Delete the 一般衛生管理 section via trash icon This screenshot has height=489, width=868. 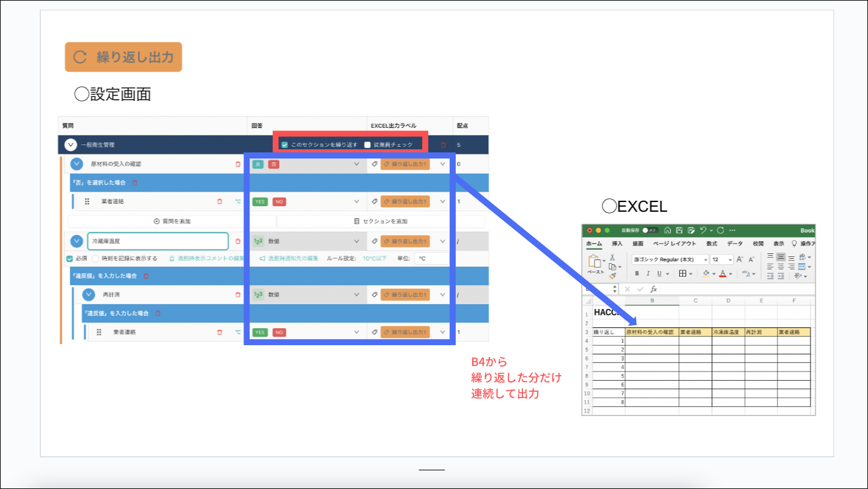click(443, 145)
